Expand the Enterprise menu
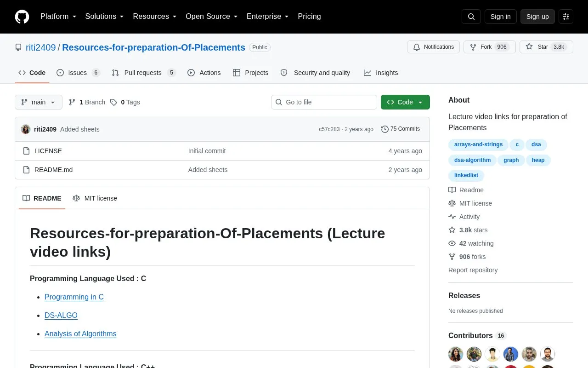The width and height of the screenshot is (588, 368). point(268,17)
